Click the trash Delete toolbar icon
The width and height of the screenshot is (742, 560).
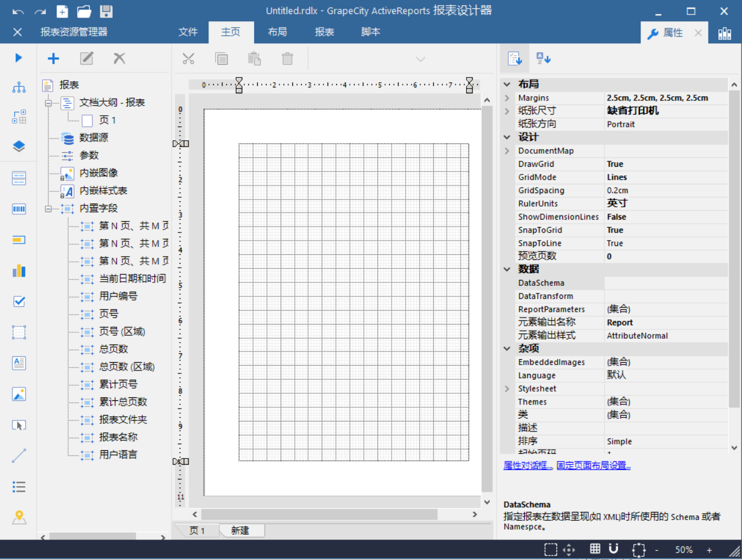coord(287,59)
